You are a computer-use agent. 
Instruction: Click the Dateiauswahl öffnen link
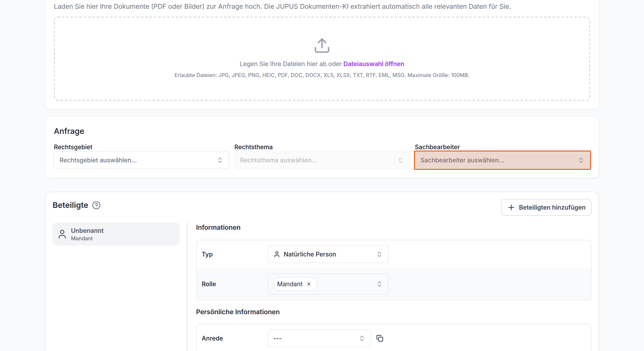click(374, 64)
